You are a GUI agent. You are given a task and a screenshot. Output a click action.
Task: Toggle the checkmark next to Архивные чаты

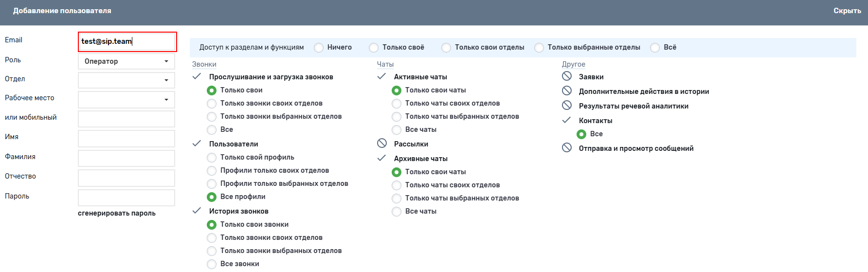(382, 158)
